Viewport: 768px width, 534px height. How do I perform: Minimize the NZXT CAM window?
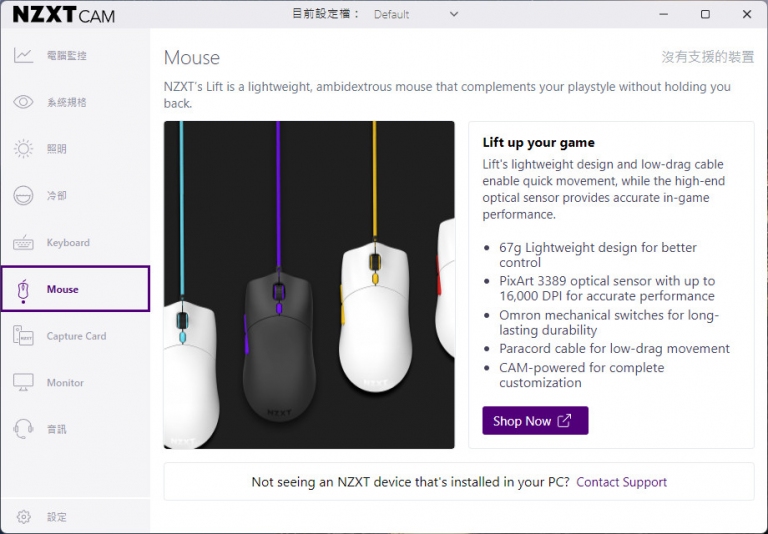pyautogui.click(x=663, y=14)
